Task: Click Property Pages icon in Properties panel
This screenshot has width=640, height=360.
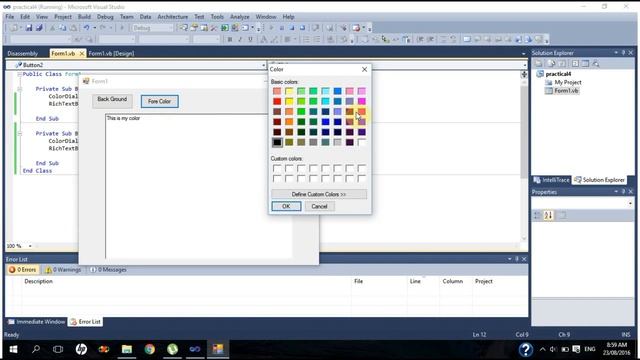Action: (562, 215)
